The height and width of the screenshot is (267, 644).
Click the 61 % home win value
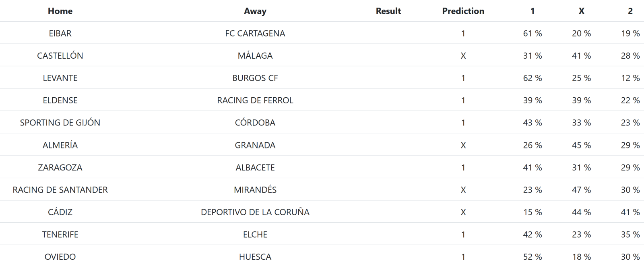532,33
